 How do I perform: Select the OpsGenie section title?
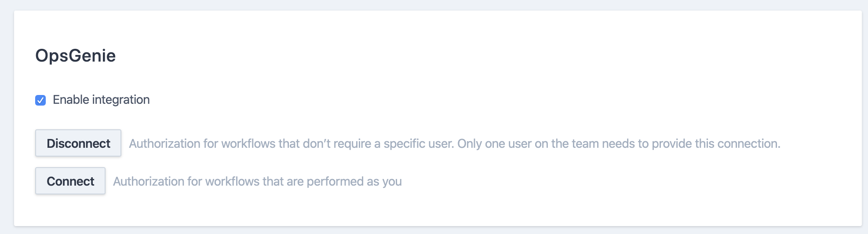click(x=76, y=56)
